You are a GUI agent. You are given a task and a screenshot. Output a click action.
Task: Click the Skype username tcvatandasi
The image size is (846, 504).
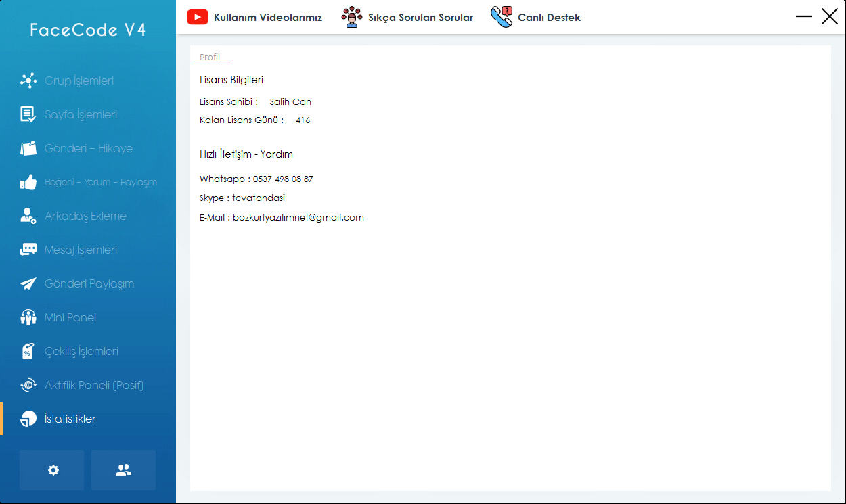coord(259,198)
